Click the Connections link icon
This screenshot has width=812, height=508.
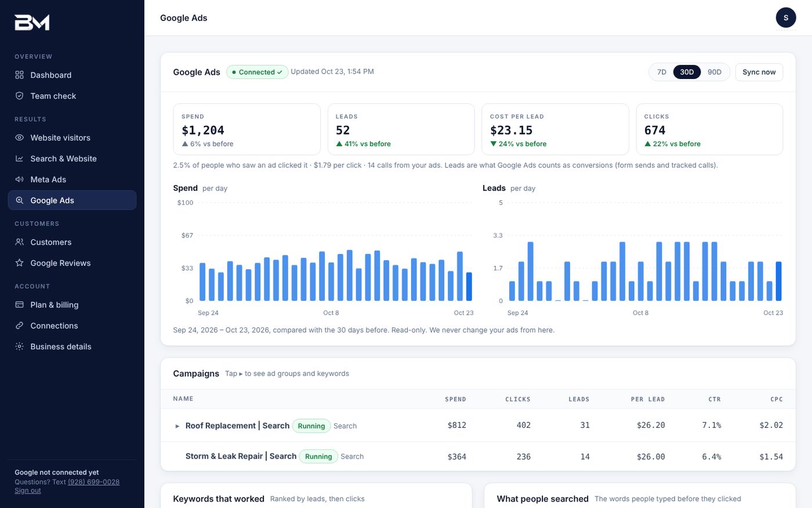point(19,326)
